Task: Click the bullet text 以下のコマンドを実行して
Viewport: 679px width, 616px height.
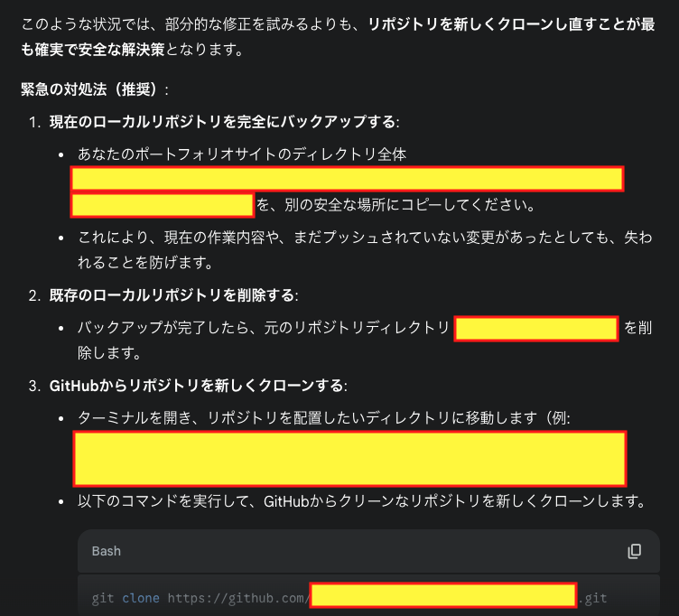Action: (362, 501)
